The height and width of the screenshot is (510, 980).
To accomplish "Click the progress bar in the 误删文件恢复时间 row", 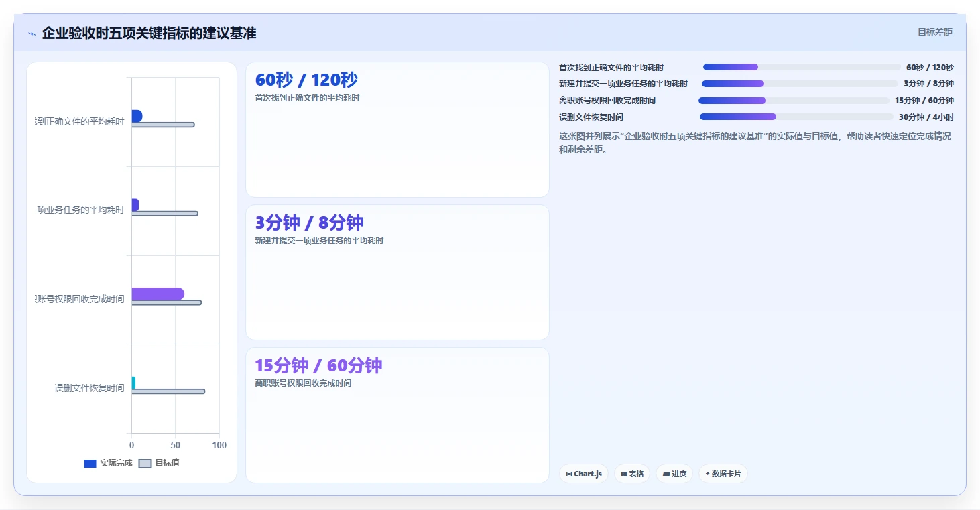I will click(x=796, y=117).
